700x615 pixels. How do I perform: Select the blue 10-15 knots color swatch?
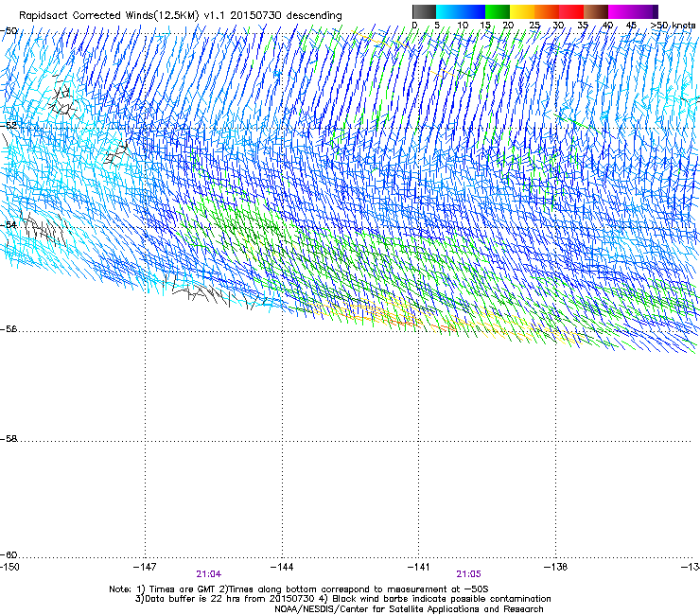pyautogui.click(x=473, y=11)
